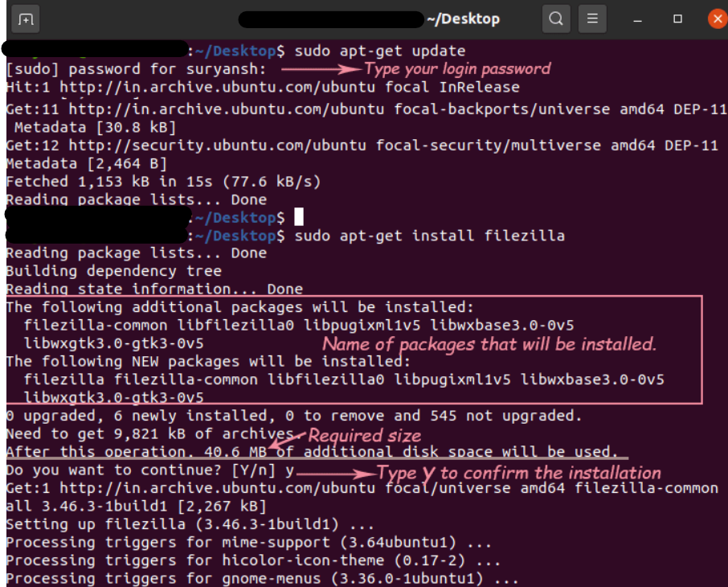The image size is (728, 587).
Task: Click the 'Setting up filezilla (3.46.3-1build1)' line
Action: [190, 525]
